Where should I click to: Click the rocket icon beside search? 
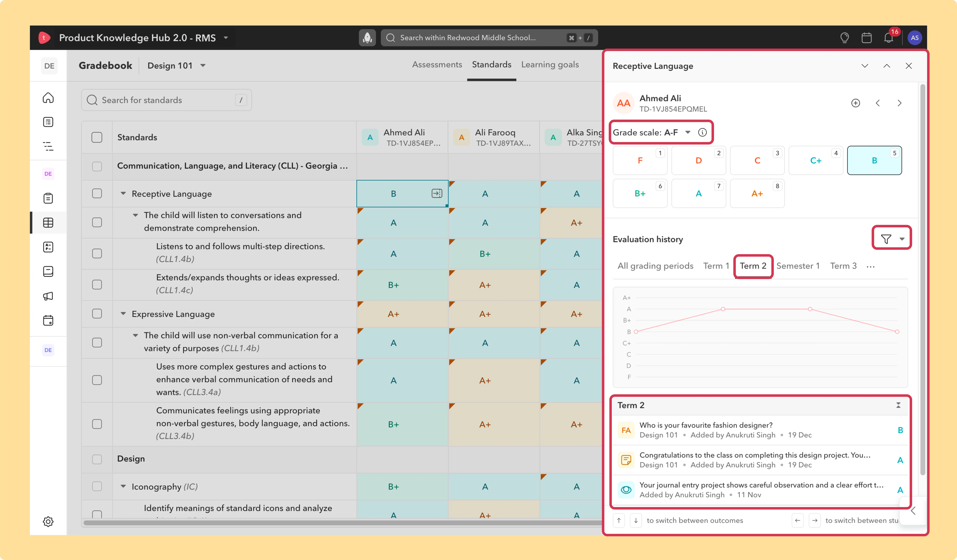click(367, 38)
